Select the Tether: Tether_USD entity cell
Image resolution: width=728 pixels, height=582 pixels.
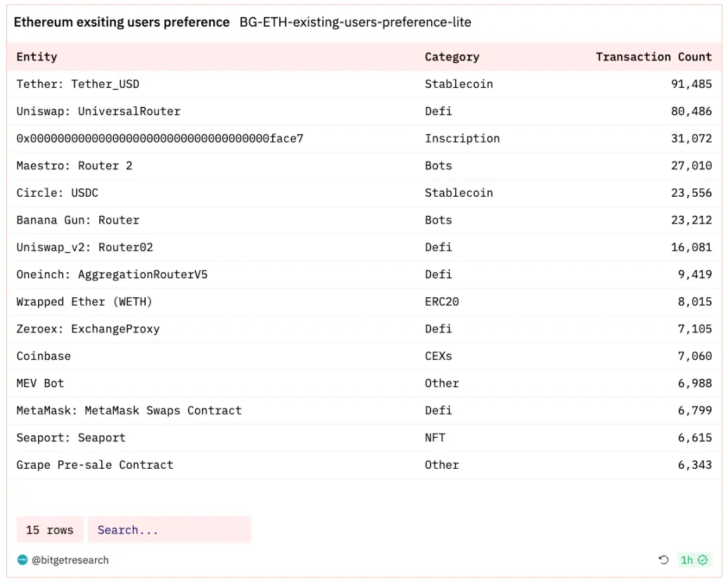click(x=78, y=84)
